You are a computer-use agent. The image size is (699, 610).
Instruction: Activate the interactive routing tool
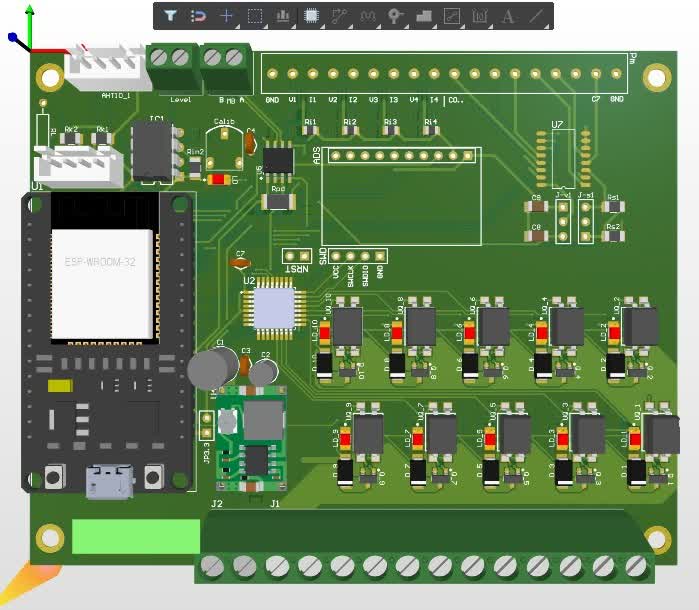[x=339, y=16]
